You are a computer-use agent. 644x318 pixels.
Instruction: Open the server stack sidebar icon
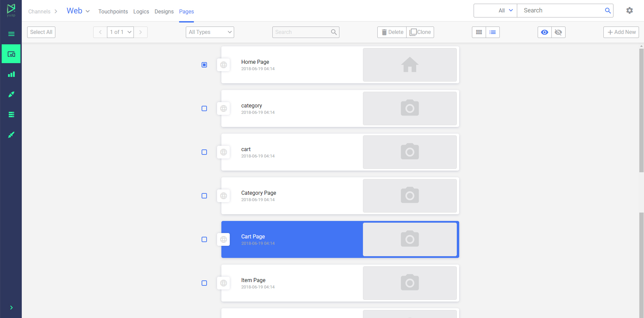tap(11, 115)
